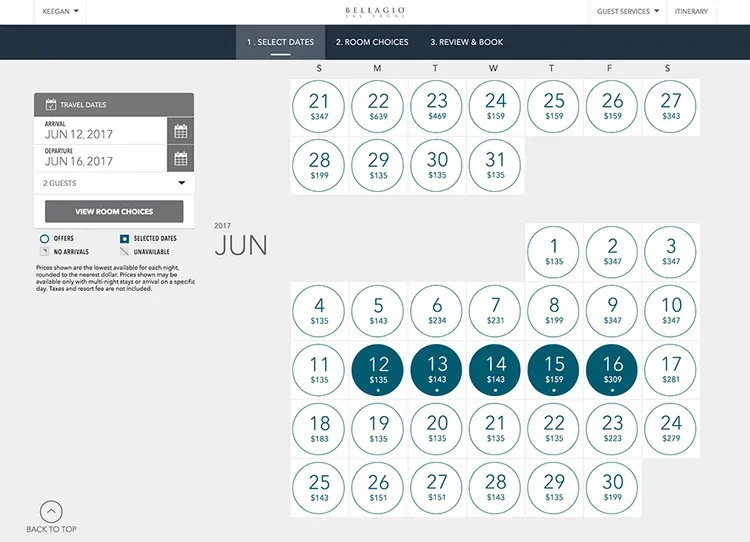Go to Room Choices step tab
The height and width of the screenshot is (542, 750).
pos(372,42)
